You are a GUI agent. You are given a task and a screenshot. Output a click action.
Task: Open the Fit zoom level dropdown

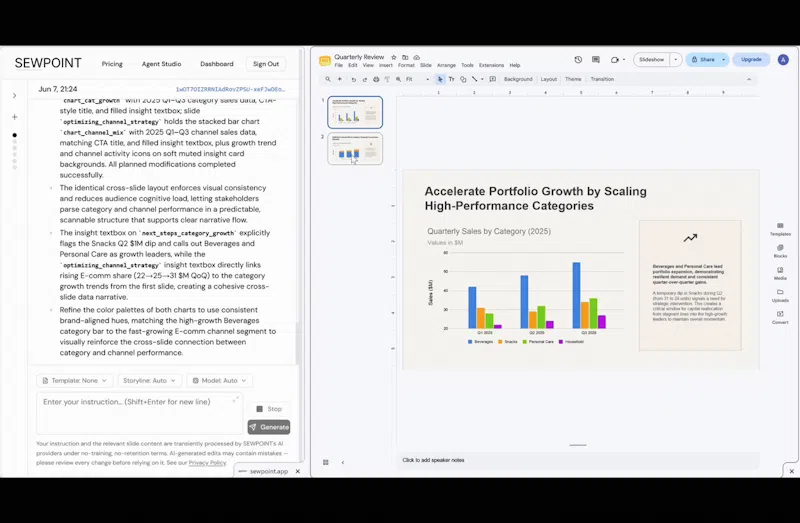[x=417, y=79]
